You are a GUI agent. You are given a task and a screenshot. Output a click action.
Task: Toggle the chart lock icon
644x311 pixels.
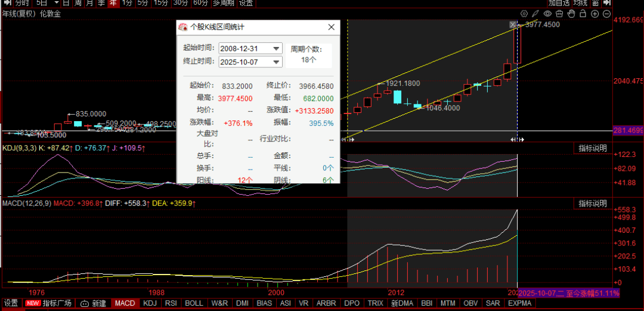[x=583, y=14]
